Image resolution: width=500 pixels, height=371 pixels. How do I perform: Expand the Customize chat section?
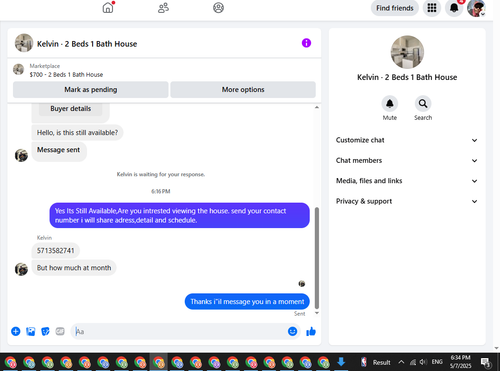(x=407, y=140)
